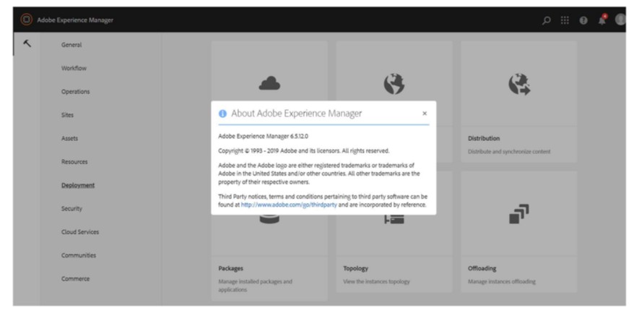Image resolution: width=644 pixels, height=316 pixels.
Task: Click the 'Copyright © 1993 - 2019' line
Action: (x=304, y=151)
